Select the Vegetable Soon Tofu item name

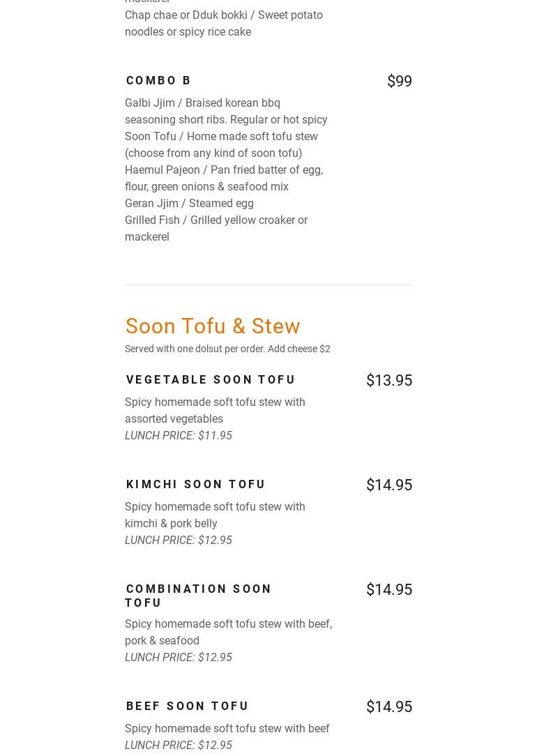pyautogui.click(x=211, y=379)
